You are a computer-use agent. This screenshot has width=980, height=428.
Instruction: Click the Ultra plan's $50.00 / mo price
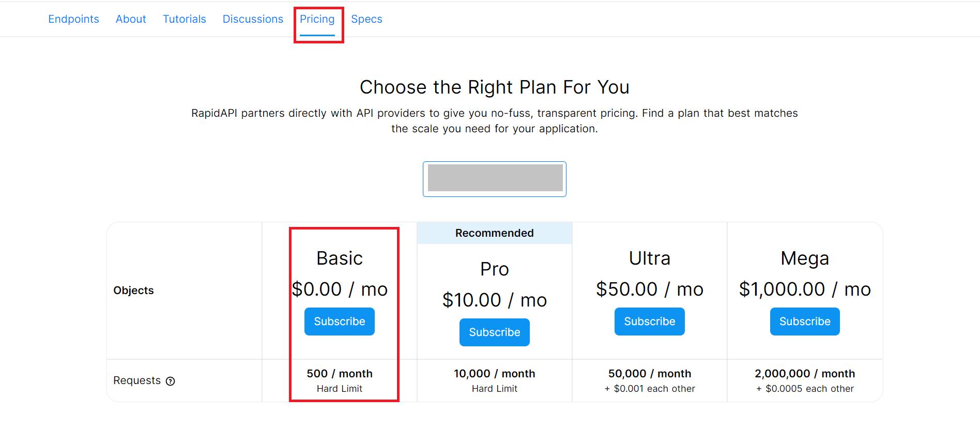(650, 289)
